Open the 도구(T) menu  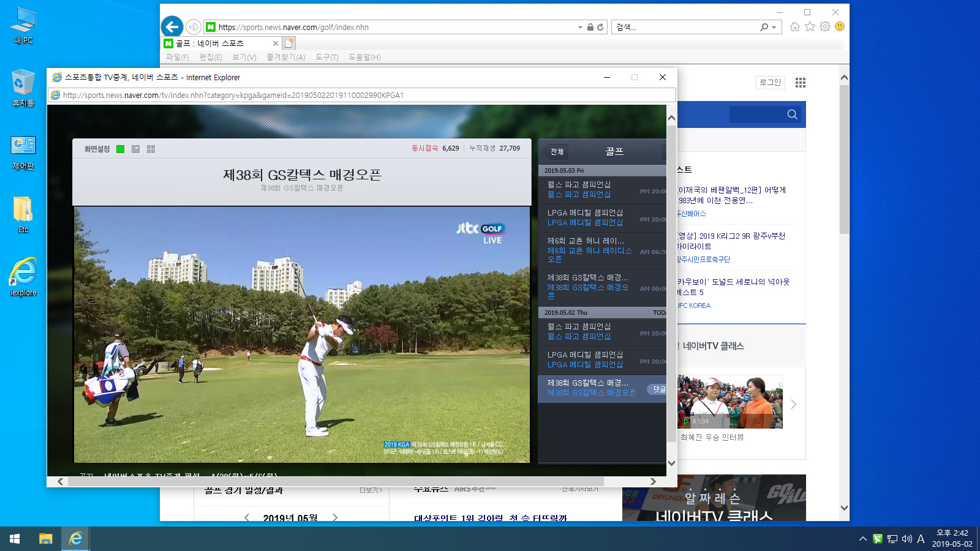pos(327,57)
